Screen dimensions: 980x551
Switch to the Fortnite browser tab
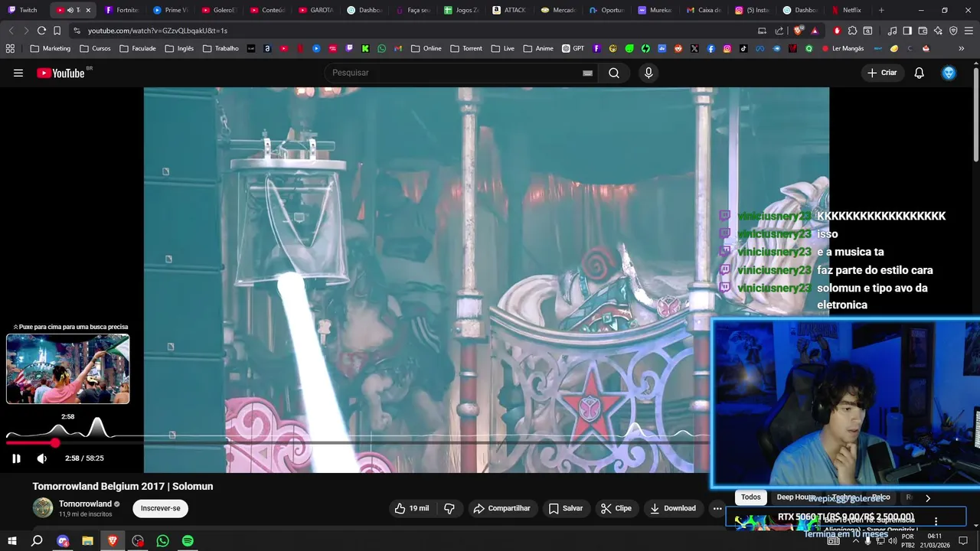[122, 10]
